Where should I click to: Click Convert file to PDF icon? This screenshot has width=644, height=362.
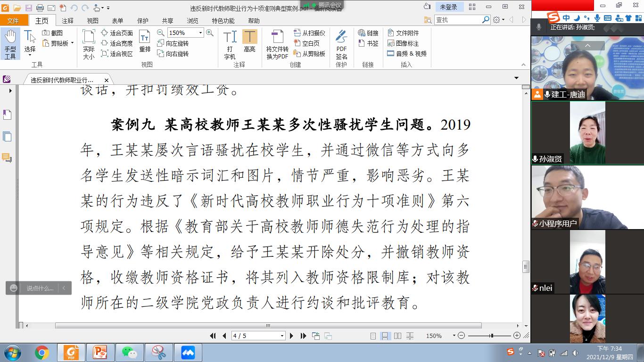277,44
